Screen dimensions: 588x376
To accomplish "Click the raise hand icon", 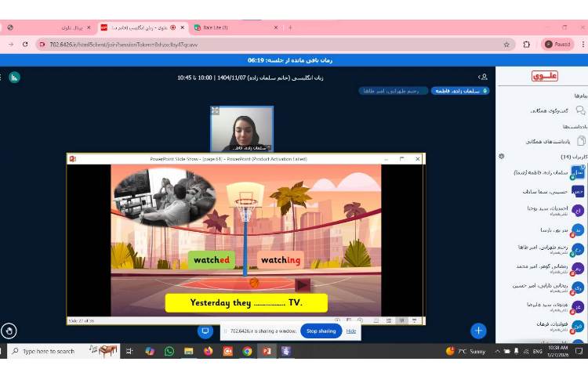I will tap(9, 331).
